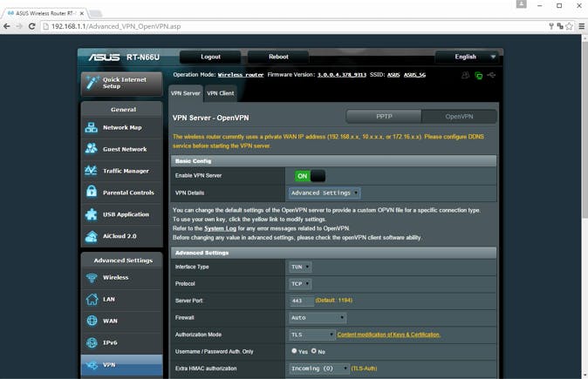Click the user status icon in header
This screenshot has width=588, height=379.
(465, 75)
